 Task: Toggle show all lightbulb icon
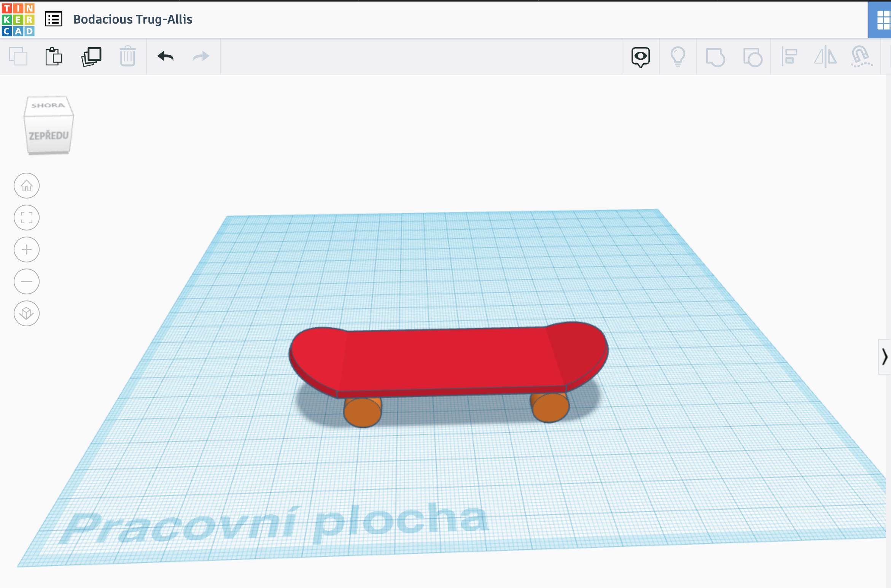point(678,57)
